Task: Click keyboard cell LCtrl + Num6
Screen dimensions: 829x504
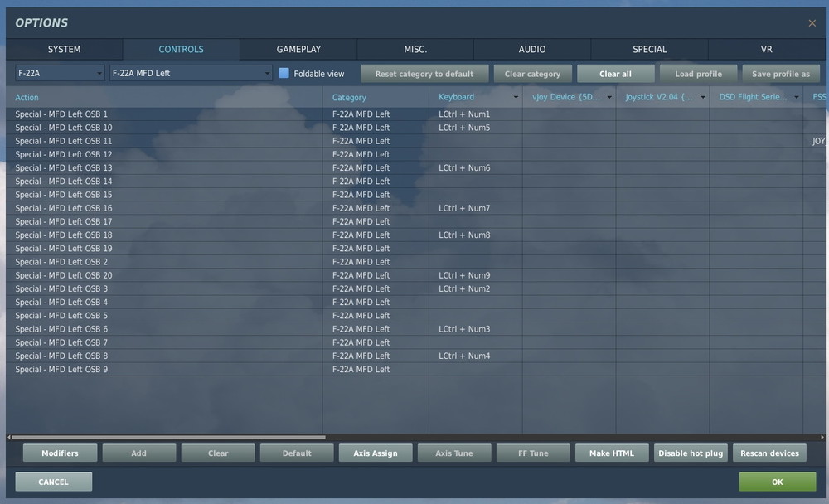Action: pos(475,167)
